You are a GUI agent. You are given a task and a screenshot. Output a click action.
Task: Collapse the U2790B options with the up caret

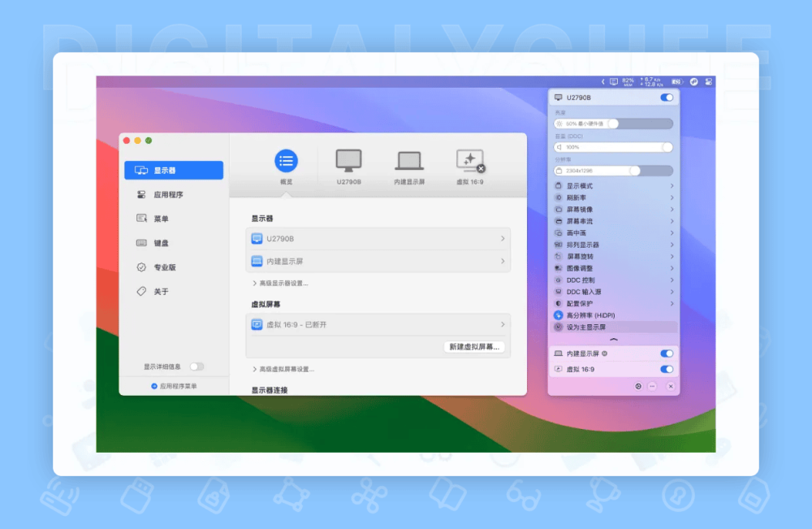614,340
